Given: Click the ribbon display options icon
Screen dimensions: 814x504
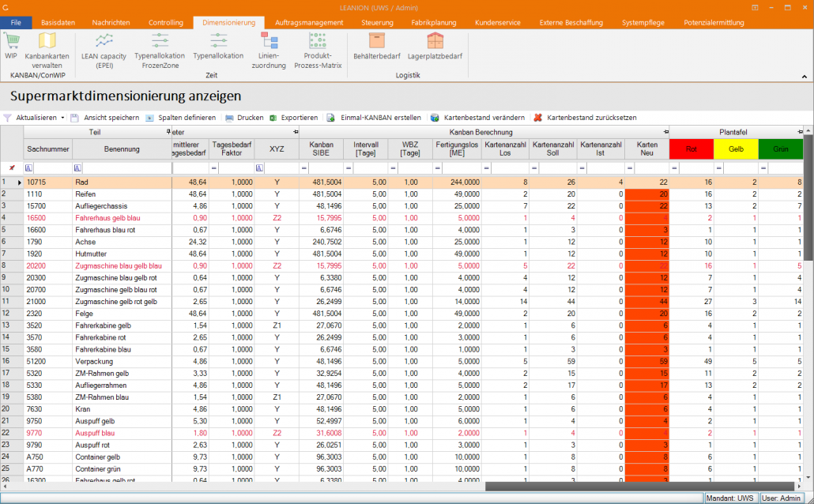Looking at the screenshot, I should point(755,8).
